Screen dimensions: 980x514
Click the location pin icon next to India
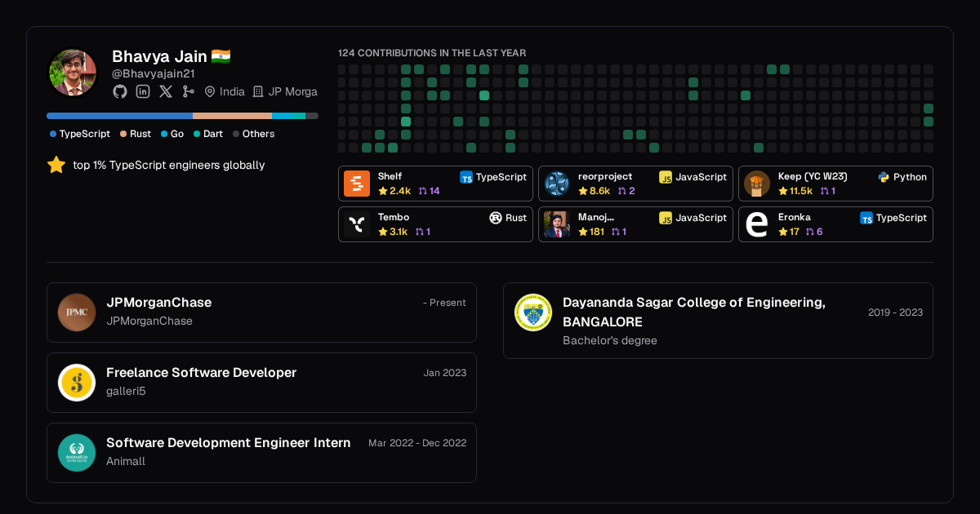pos(210,91)
